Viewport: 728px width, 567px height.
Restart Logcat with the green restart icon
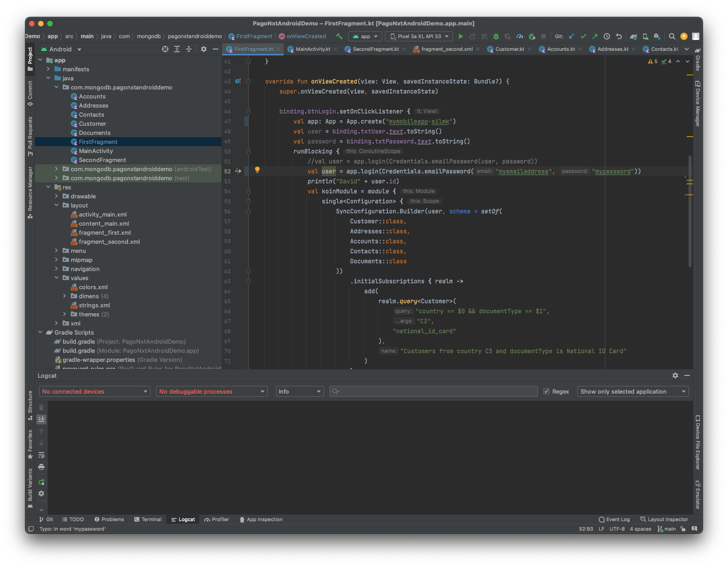pyautogui.click(x=41, y=482)
